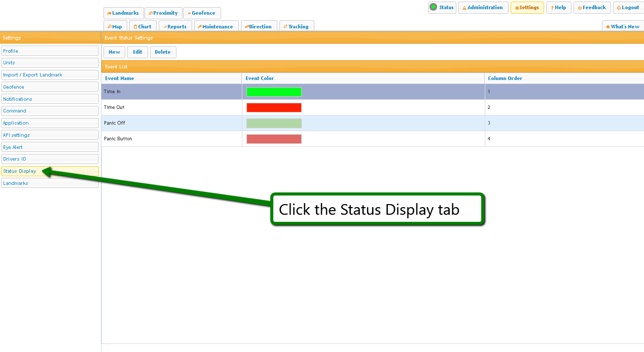The image size is (644, 352).
Task: Go to the Reports tab
Action: coord(174,27)
